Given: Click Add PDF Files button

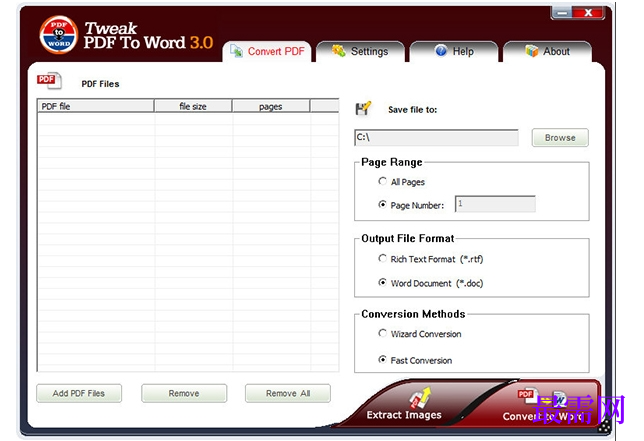Looking at the screenshot, I should click(79, 393).
